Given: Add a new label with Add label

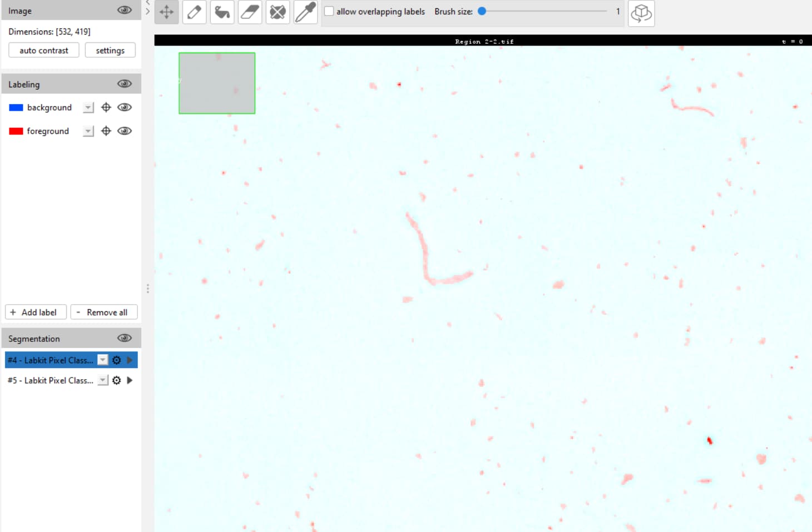Looking at the screenshot, I should (35, 312).
